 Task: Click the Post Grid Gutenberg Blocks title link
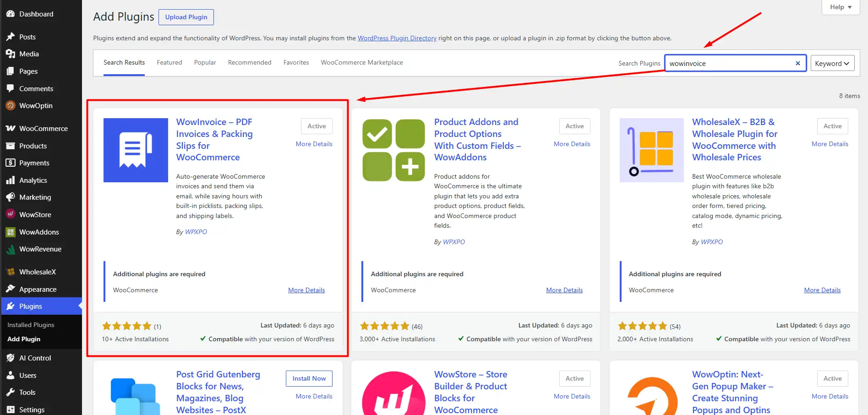pos(218,392)
